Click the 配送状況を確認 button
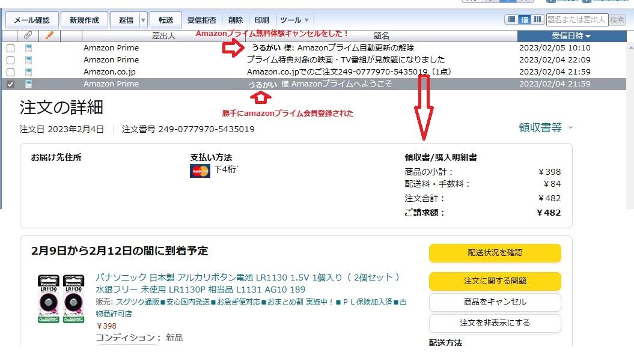The image size is (634, 364). [495, 253]
